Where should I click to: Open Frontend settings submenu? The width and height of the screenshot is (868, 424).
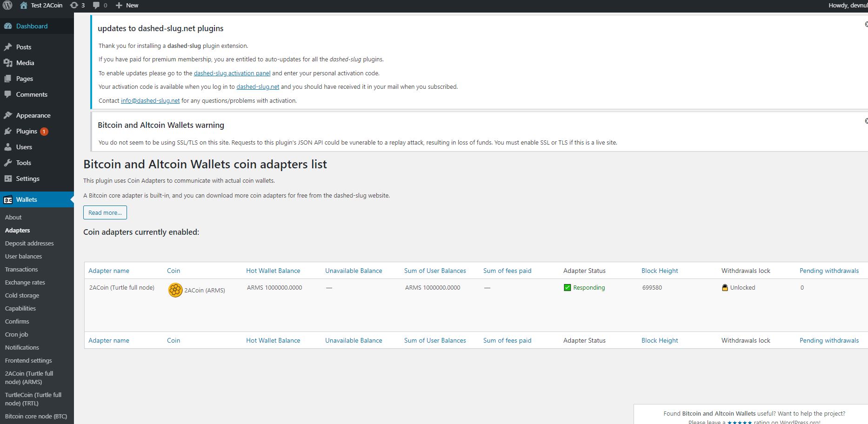[28, 360]
